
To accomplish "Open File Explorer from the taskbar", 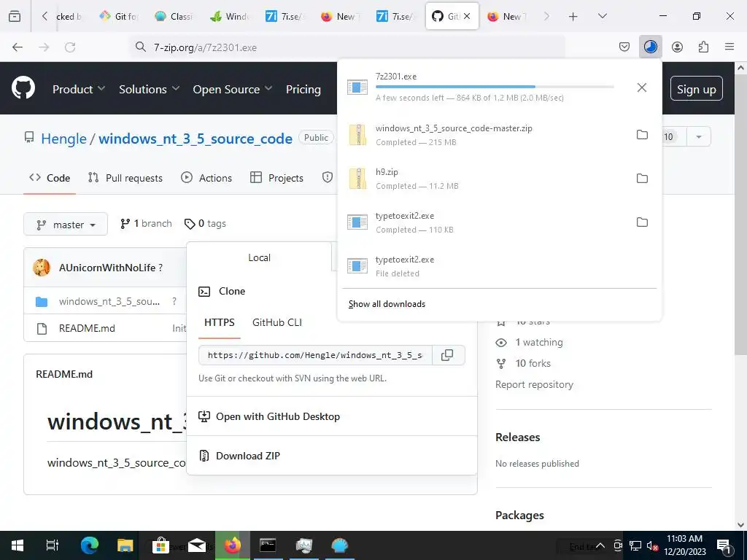I will tap(125, 545).
